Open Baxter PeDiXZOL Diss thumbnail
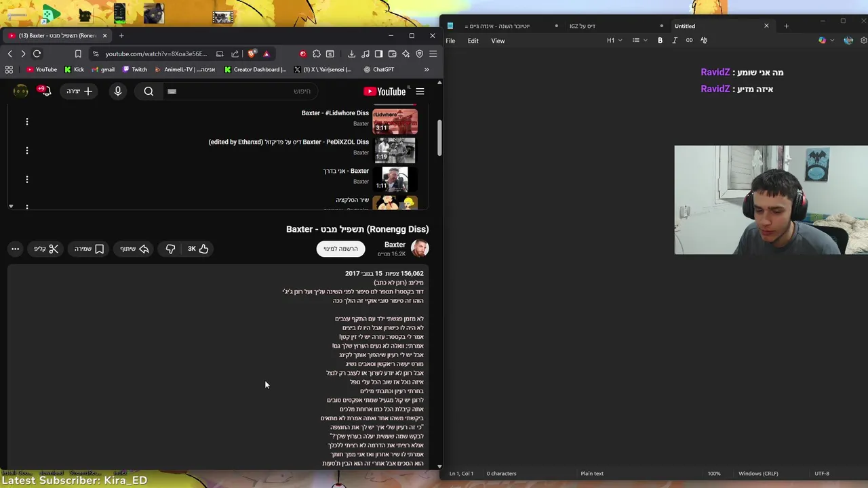 click(395, 150)
